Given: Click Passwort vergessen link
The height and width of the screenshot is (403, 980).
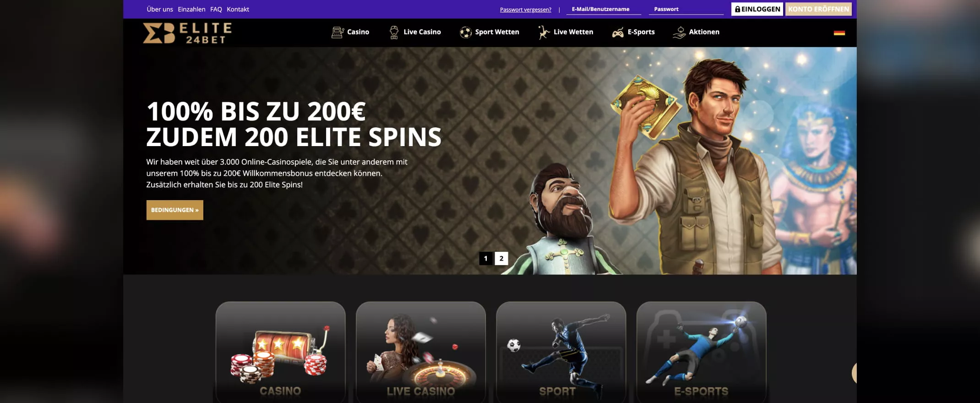Looking at the screenshot, I should click(526, 10).
